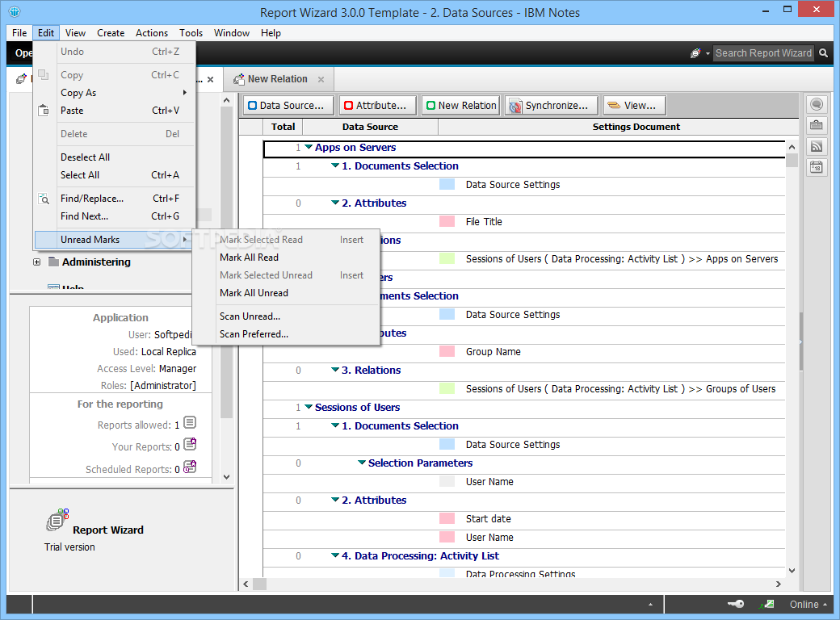Click the Total column header
This screenshot has width=840, height=620.
tap(283, 127)
